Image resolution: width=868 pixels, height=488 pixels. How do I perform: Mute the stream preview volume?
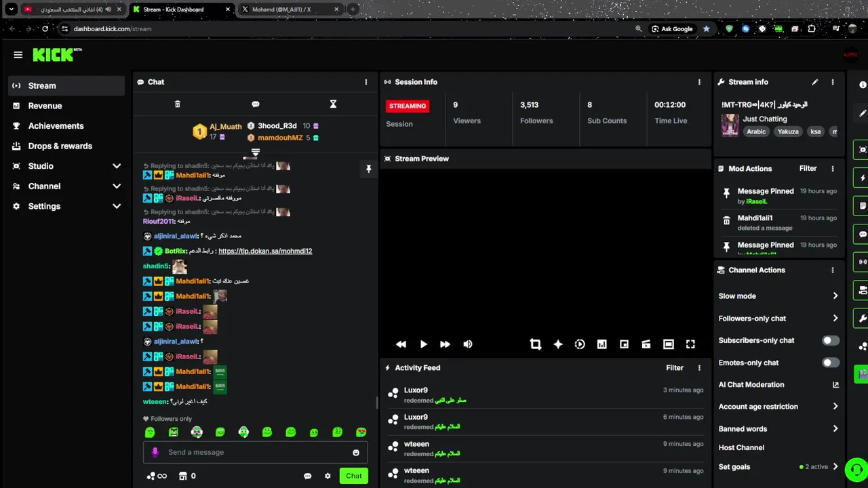[468, 344]
